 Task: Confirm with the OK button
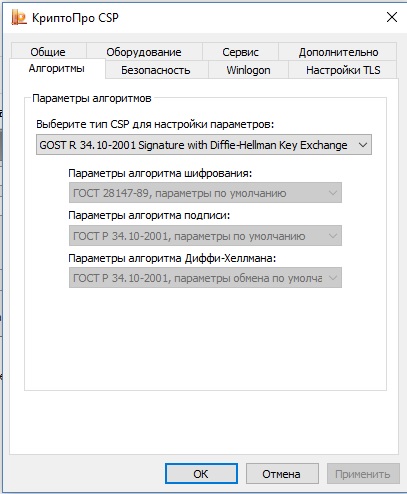click(x=201, y=474)
